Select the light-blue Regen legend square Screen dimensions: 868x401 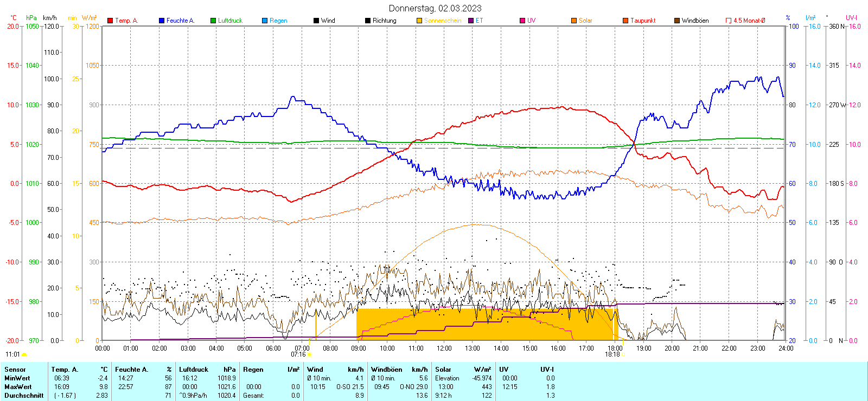[265, 21]
